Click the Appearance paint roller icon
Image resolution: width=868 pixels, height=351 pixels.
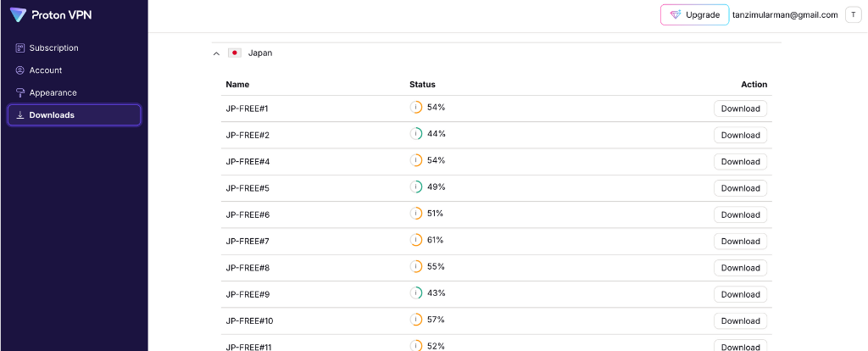(x=20, y=93)
